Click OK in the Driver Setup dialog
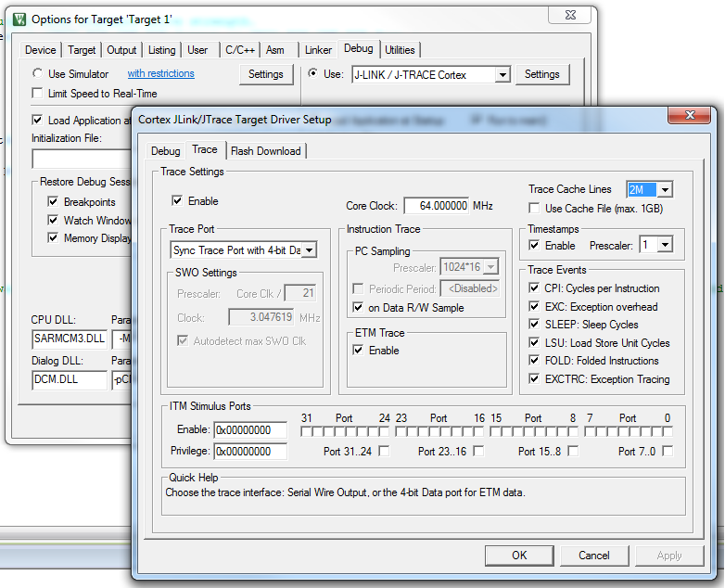Viewport: 725px width, 588px height. point(519,556)
